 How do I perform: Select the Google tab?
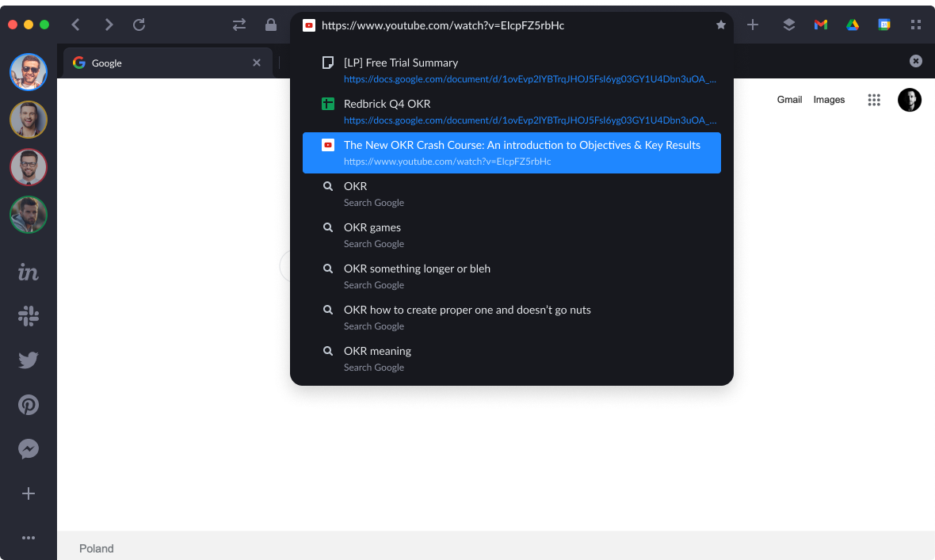158,63
